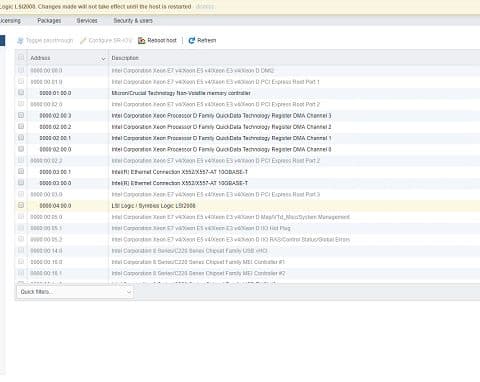The image size is (480, 382).
Task: Click the PCI Express Root Port 3 description
Action: tap(216, 194)
